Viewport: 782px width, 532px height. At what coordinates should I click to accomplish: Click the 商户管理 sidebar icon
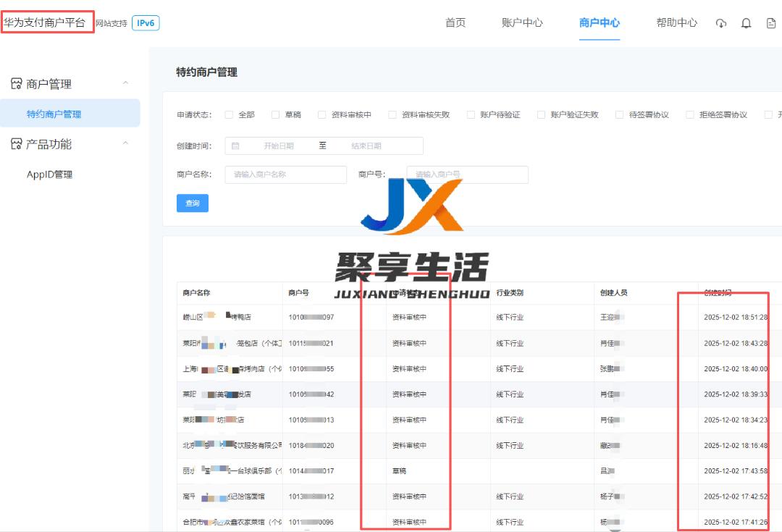[x=15, y=83]
